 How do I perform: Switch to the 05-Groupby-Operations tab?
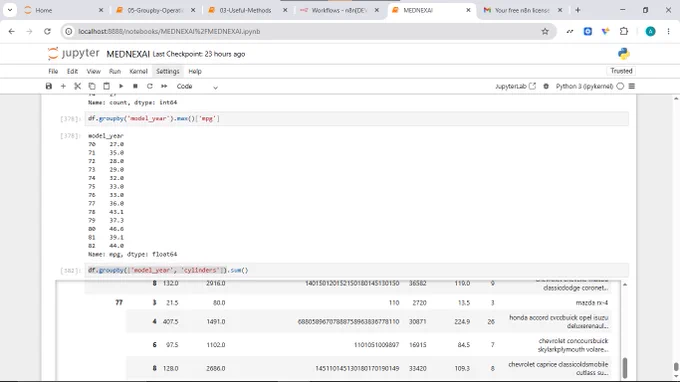(x=156, y=10)
